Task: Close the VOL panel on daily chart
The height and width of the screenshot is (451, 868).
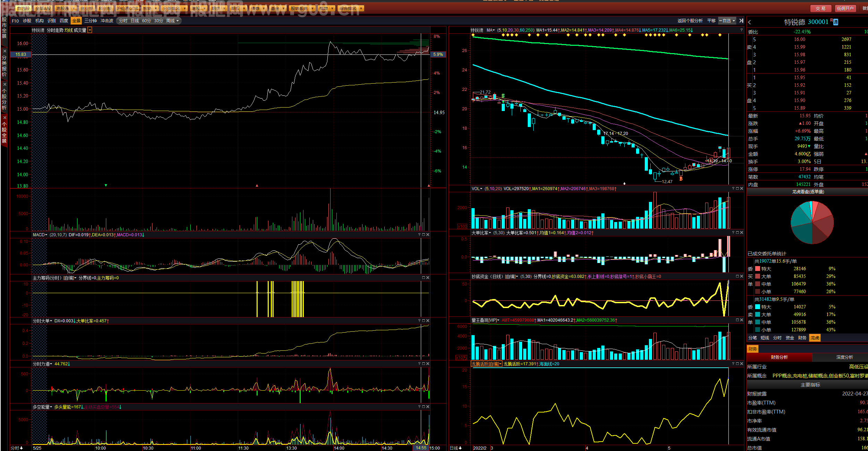Action: click(x=742, y=189)
